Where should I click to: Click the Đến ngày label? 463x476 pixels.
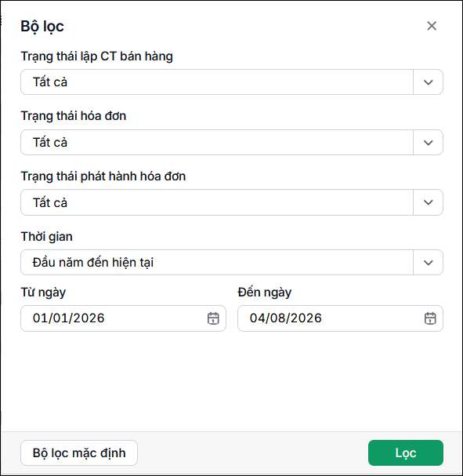[x=264, y=293]
